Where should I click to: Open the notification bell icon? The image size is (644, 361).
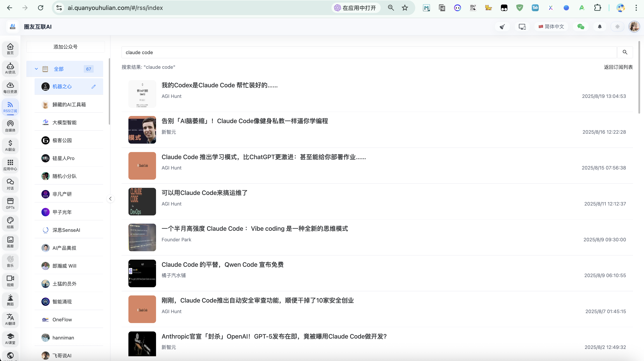(x=600, y=27)
